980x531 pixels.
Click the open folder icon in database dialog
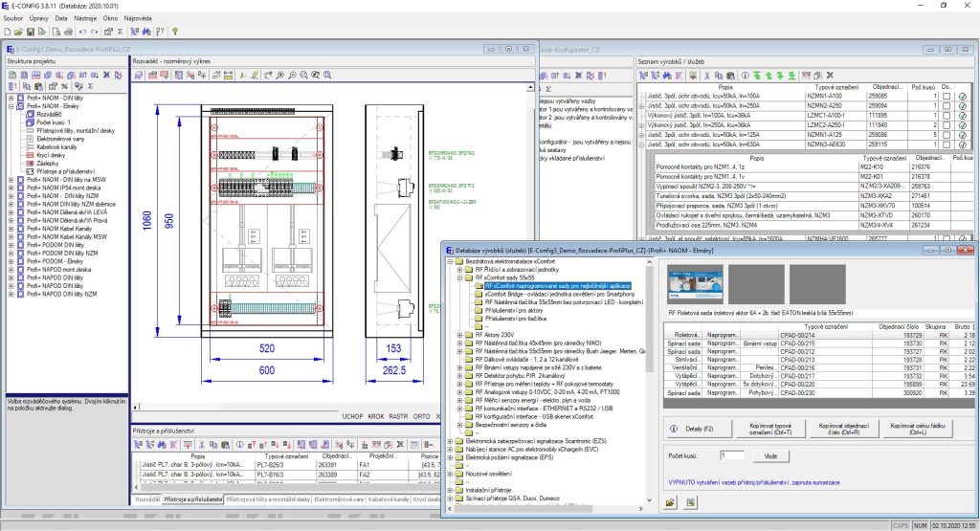[671, 502]
